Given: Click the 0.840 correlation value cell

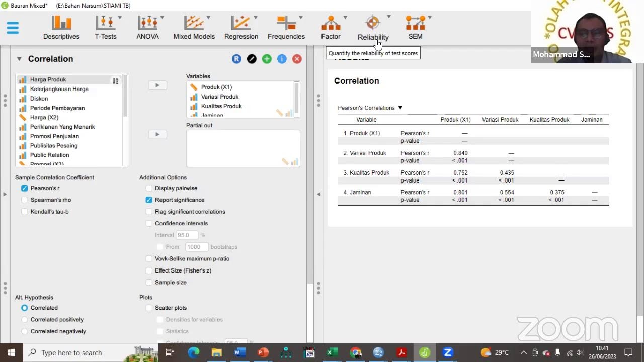Looking at the screenshot, I should (460, 153).
